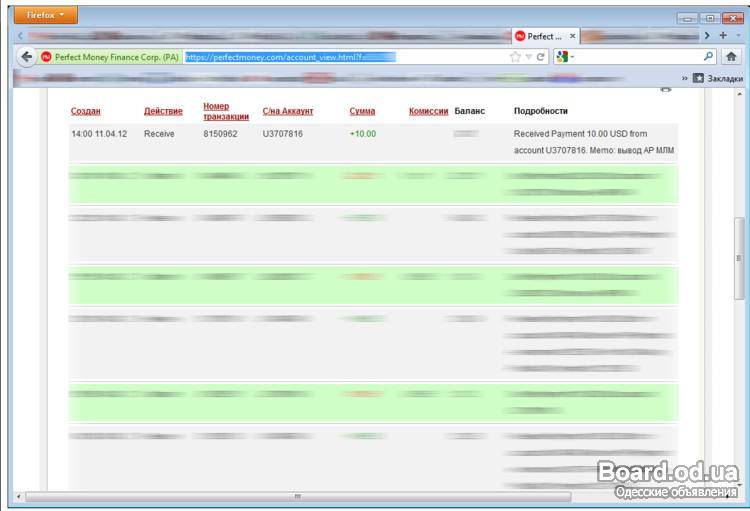Open the Закладки bookmarks menu

click(718, 78)
